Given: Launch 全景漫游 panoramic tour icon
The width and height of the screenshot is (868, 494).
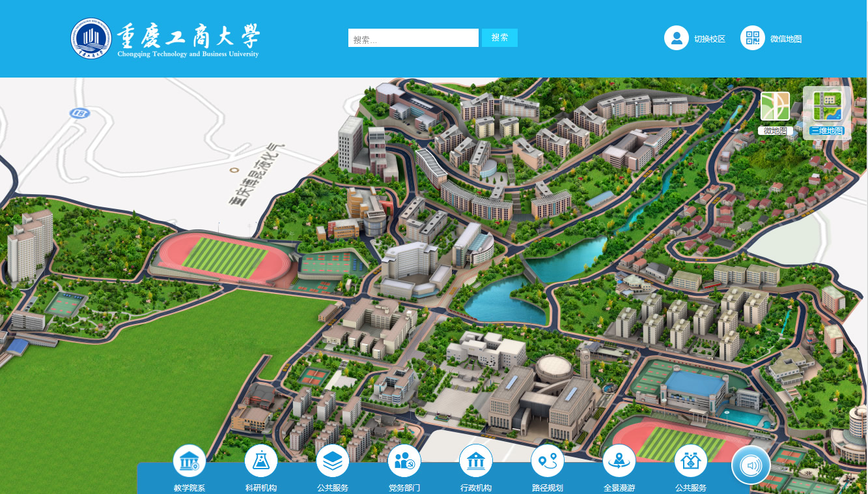Looking at the screenshot, I should (619, 461).
